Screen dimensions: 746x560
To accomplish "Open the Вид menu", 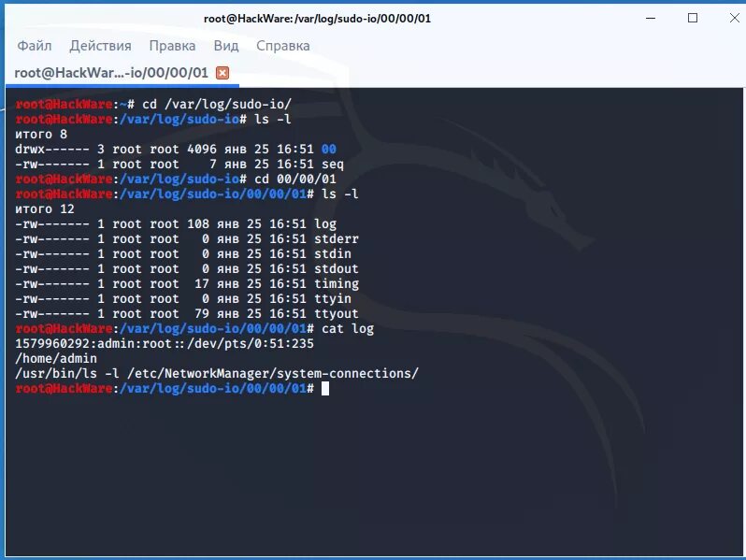I will tap(226, 46).
